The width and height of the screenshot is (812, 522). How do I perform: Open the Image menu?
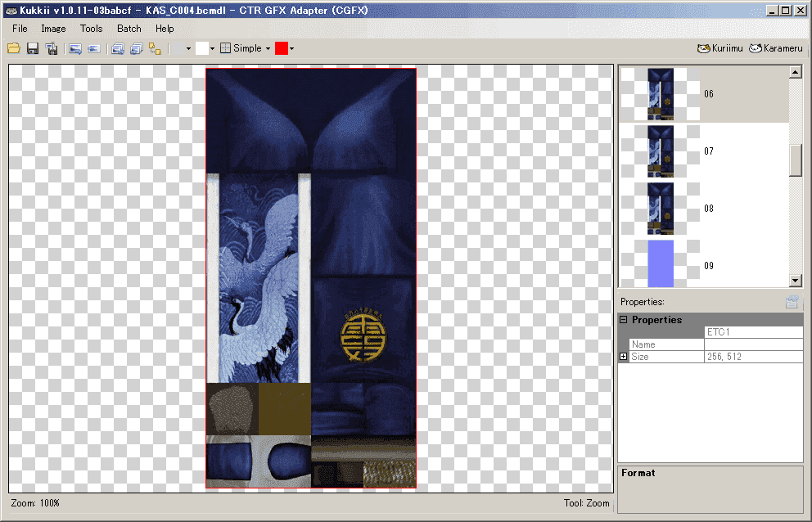coord(53,29)
